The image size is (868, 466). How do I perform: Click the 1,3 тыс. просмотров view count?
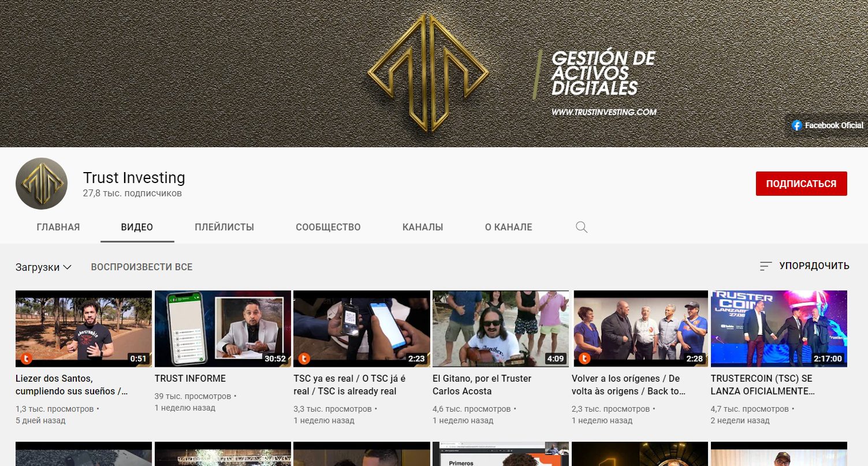tap(55, 409)
